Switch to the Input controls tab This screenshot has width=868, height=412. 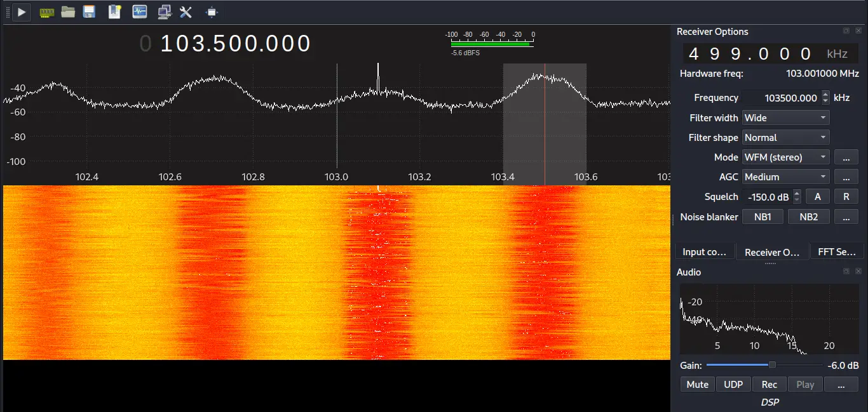coord(705,251)
